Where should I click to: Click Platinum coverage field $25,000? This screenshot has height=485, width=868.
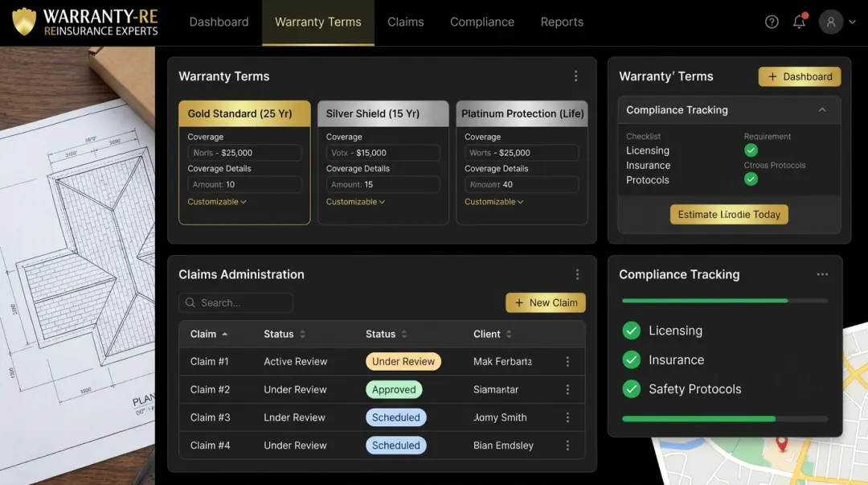coord(522,153)
